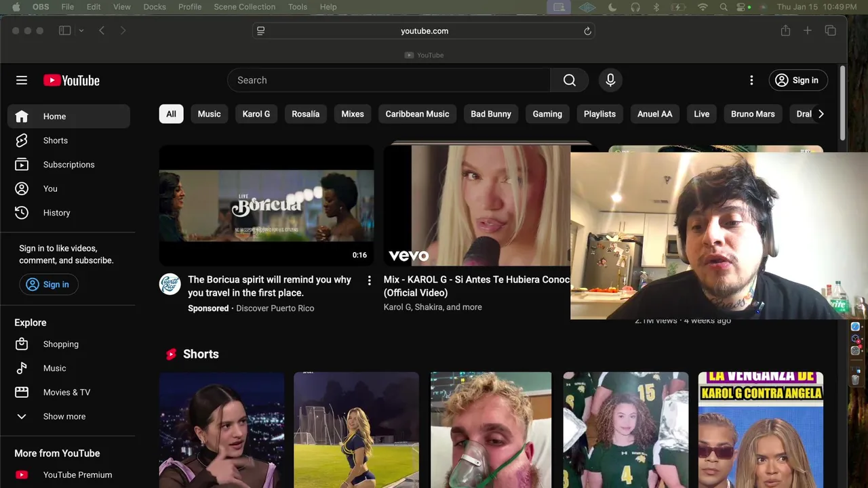Click inside the YouTube Search field
Image resolution: width=868 pixels, height=488 pixels.
[x=389, y=80]
